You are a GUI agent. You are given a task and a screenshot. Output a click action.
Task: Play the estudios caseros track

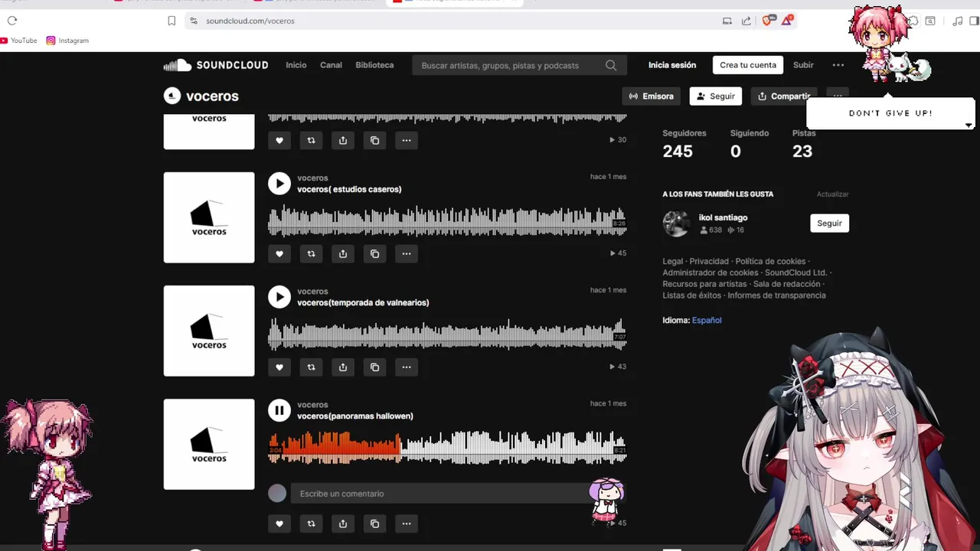[279, 184]
